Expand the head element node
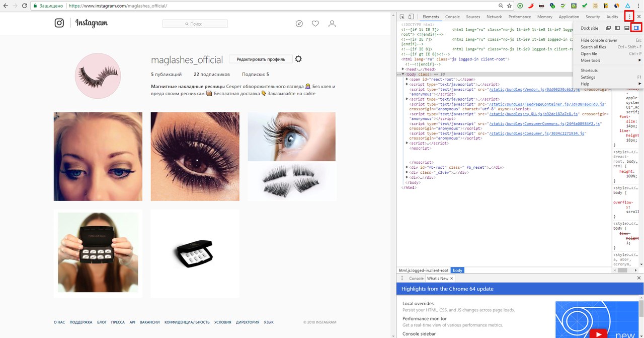Image resolution: width=644 pixels, height=338 pixels. click(x=404, y=70)
